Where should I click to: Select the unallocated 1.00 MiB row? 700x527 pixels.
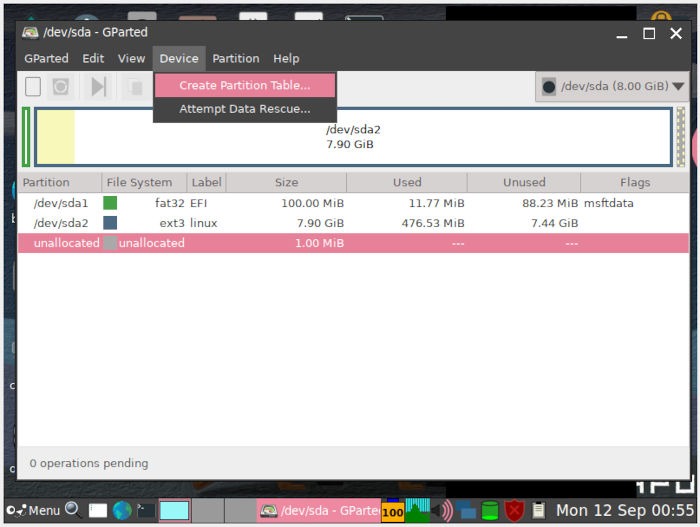pyautogui.click(x=353, y=243)
